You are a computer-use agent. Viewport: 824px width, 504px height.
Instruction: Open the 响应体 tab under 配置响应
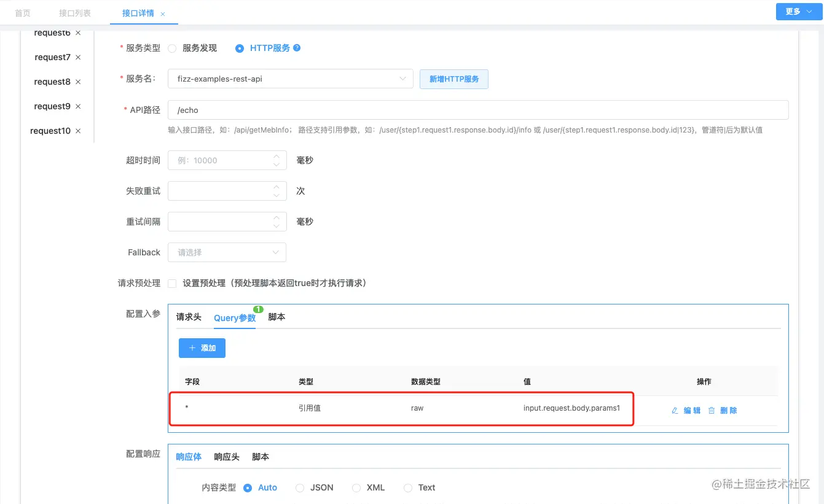[x=189, y=457]
